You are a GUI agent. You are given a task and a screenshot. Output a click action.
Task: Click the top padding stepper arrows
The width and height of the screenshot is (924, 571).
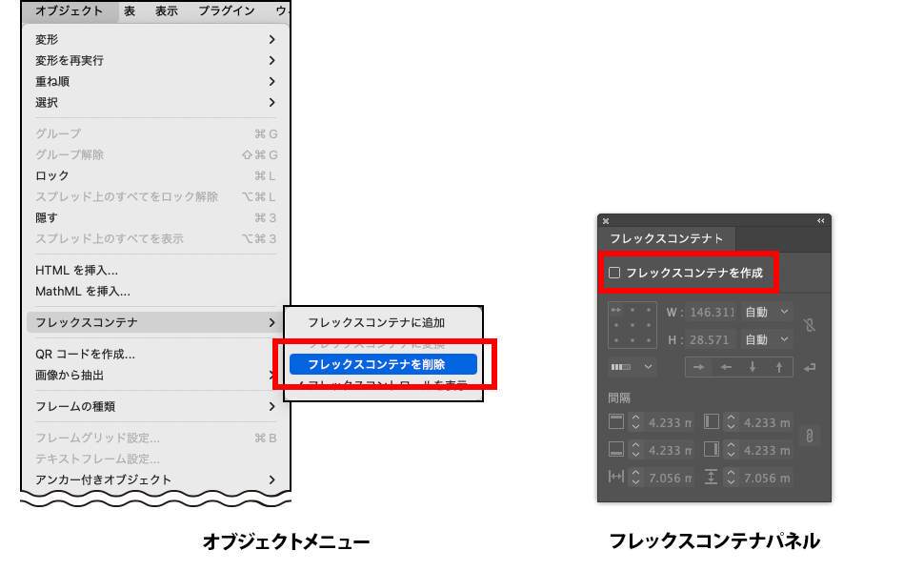click(636, 422)
